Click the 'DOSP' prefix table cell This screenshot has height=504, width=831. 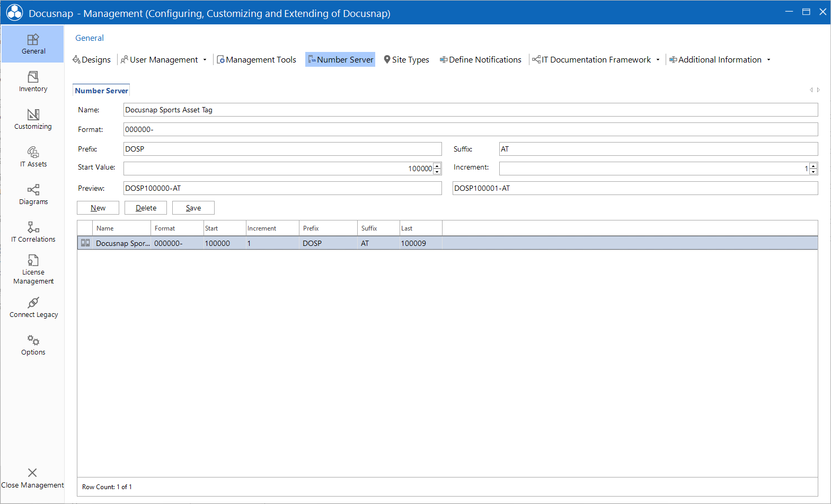[329, 243]
